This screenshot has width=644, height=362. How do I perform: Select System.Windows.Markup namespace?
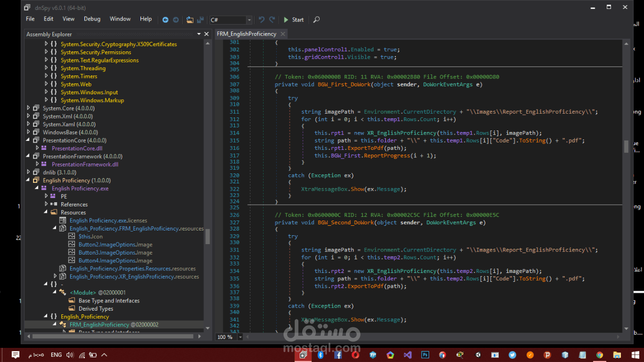click(92, 100)
